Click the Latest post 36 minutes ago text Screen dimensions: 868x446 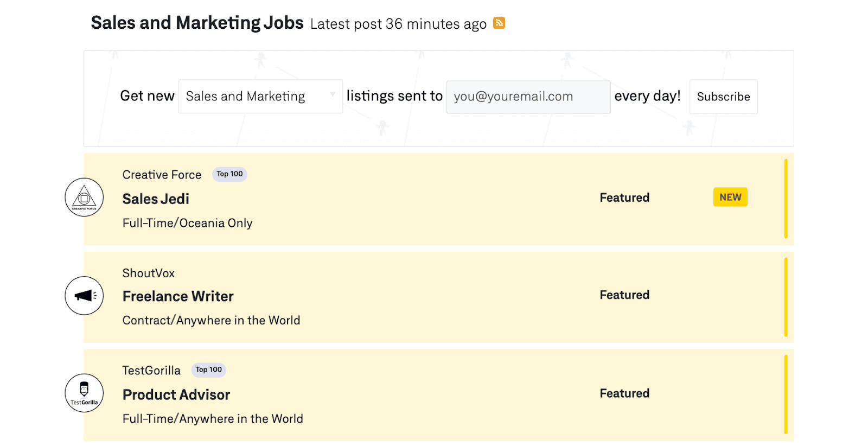pyautogui.click(x=398, y=24)
